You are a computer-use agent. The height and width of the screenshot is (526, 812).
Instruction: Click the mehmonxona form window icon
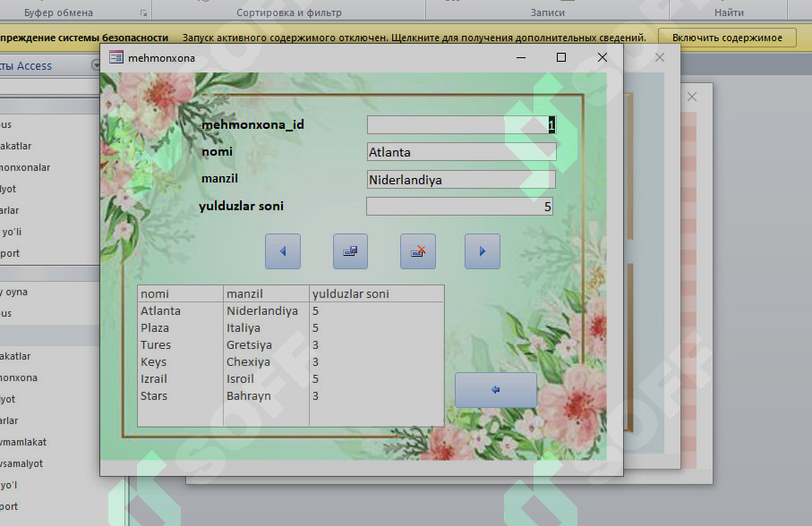[x=116, y=57]
